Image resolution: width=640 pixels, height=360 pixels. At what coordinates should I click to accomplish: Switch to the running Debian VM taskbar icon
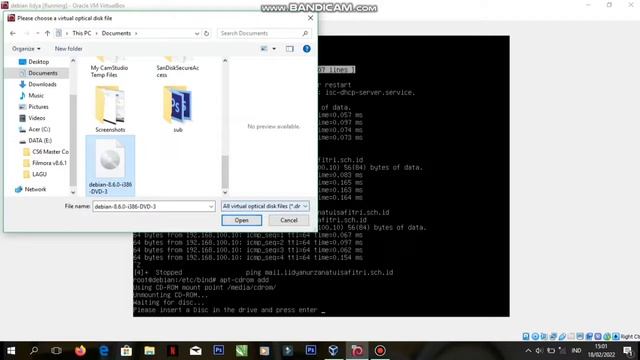point(357,351)
